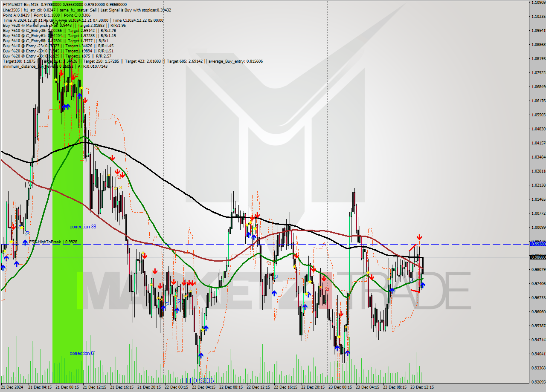Select the 'Line:3505 | h1_atr_c0' info line
The image size is (546, 392).
(x=87, y=10)
